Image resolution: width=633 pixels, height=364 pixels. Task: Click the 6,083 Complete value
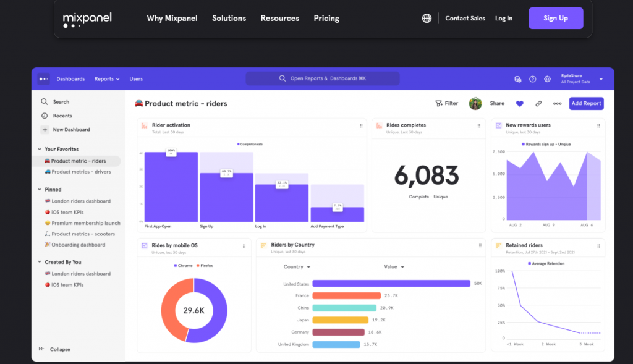[x=427, y=176]
